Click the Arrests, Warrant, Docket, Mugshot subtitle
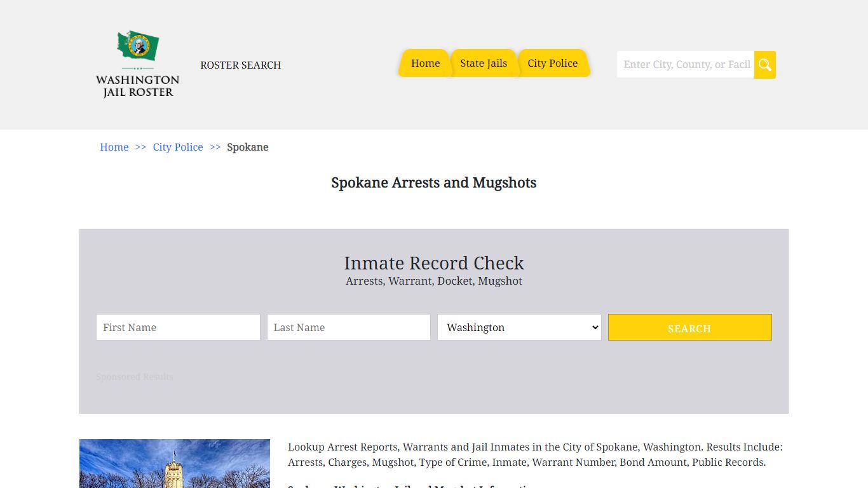The width and height of the screenshot is (868, 488). [434, 281]
